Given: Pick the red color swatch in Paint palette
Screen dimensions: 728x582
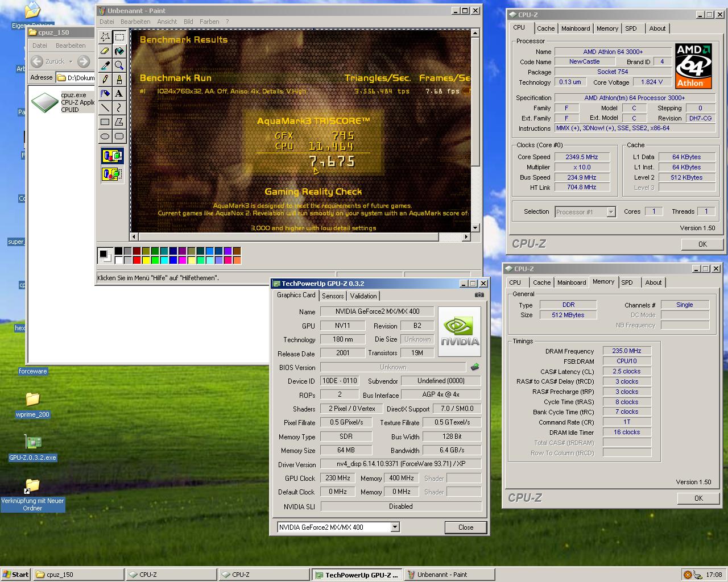Looking at the screenshot, I should [136, 260].
